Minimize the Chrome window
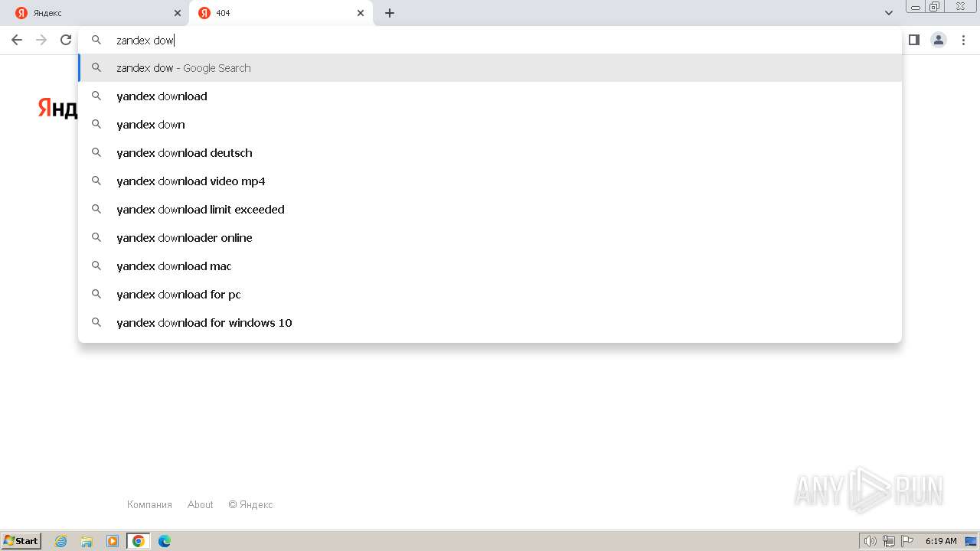 click(x=915, y=7)
